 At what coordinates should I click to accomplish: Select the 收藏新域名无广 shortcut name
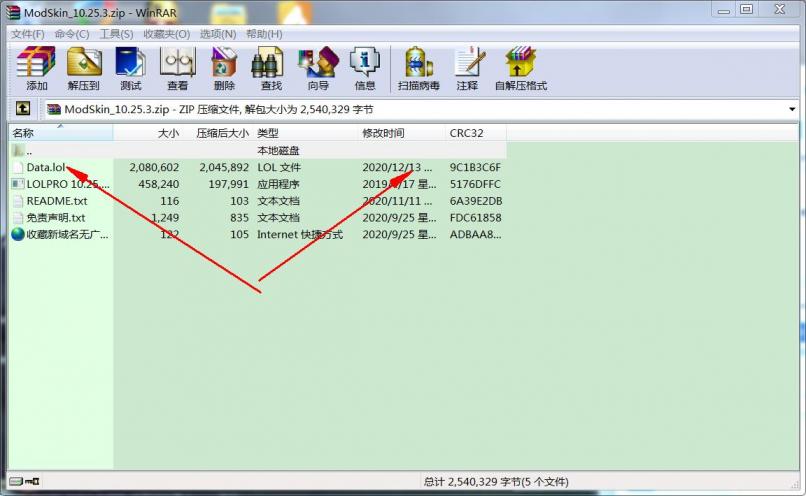pyautogui.click(x=67, y=235)
